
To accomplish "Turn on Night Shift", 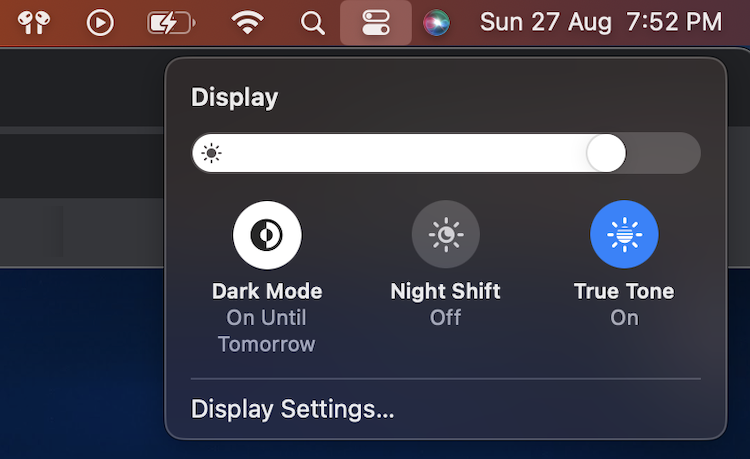I will [x=446, y=234].
